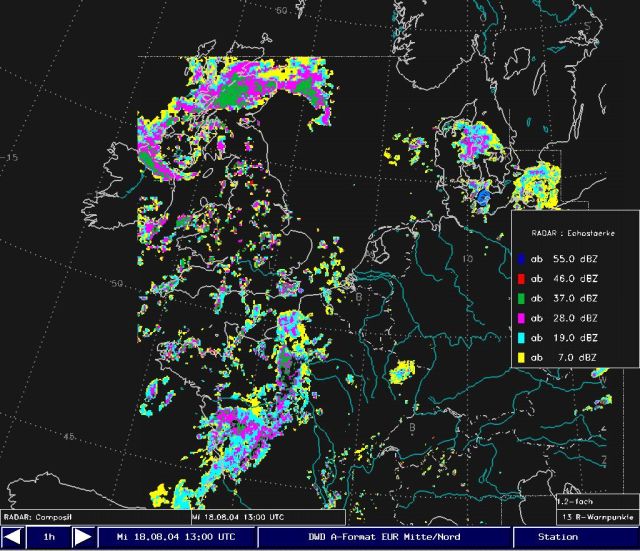Click the 13 R-Warnpunkte label
The width and height of the screenshot is (640, 551).
tap(596, 517)
